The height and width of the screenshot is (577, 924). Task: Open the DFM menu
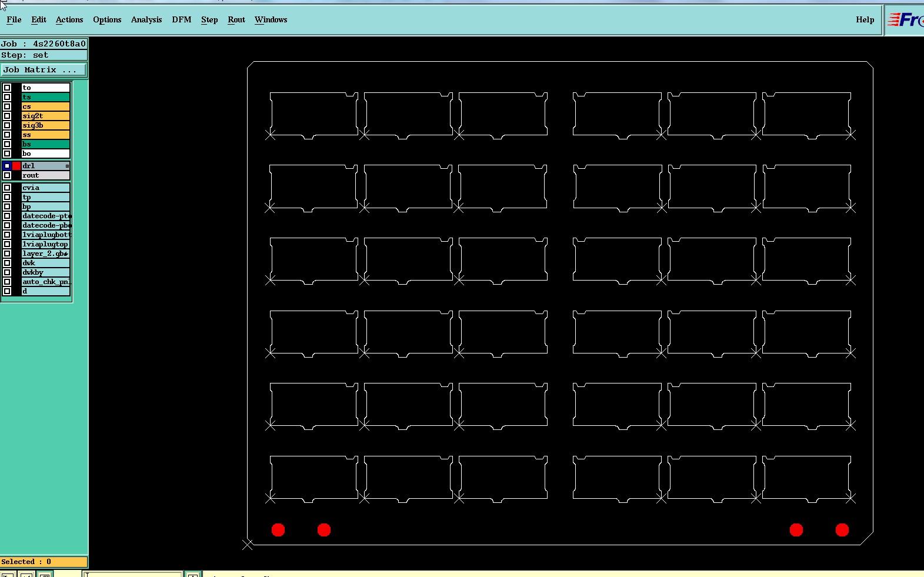click(x=182, y=19)
